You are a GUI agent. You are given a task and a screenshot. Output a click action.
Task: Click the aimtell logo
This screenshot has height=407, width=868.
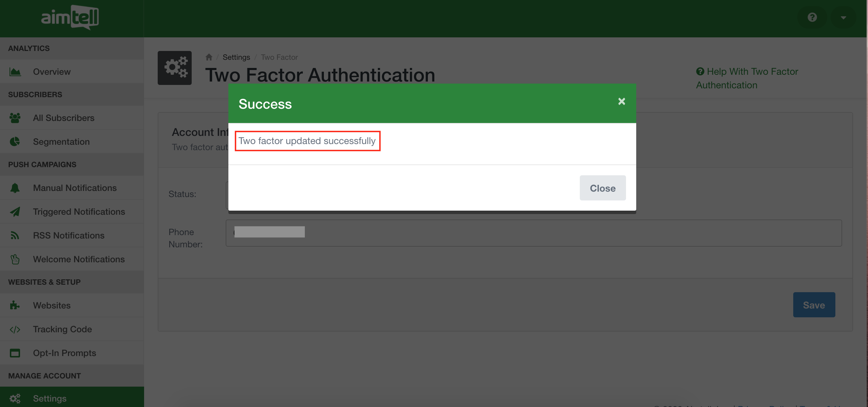tap(70, 17)
